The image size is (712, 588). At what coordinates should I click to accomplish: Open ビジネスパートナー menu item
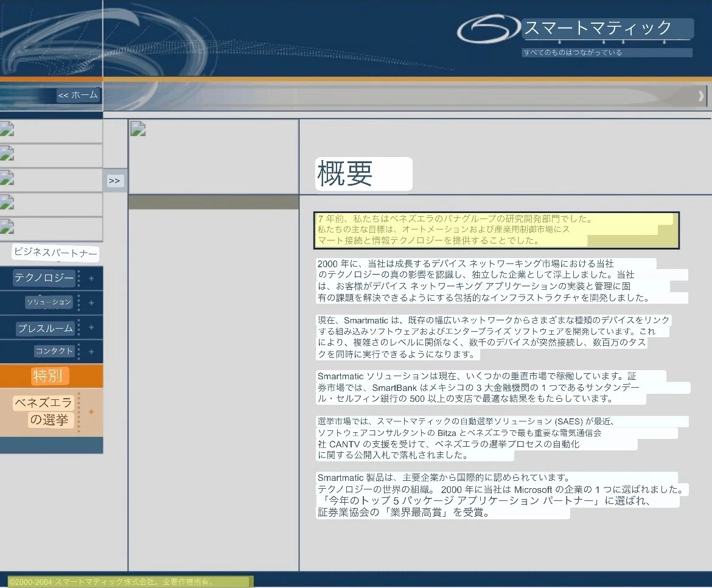(55, 253)
